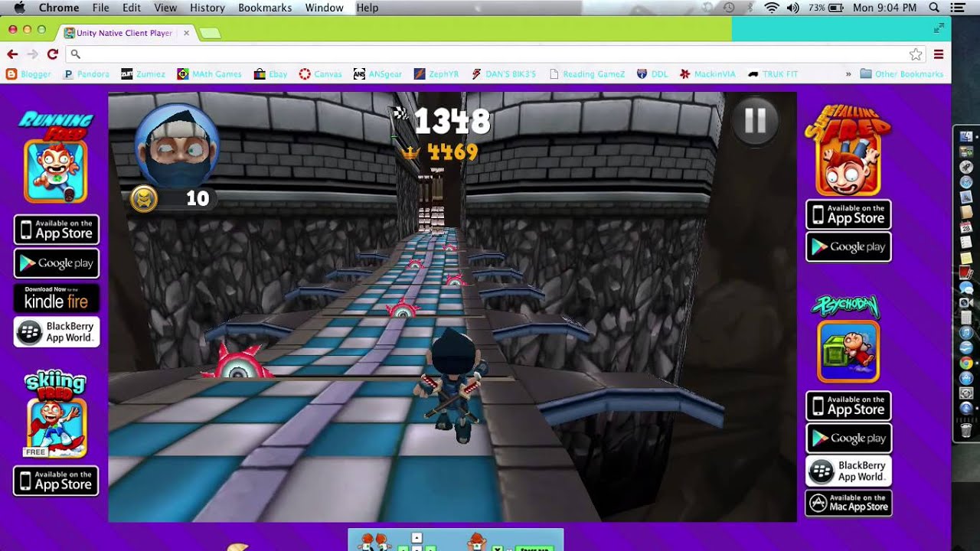
Task: Open the Apple menu
Action: pyautogui.click(x=18, y=8)
